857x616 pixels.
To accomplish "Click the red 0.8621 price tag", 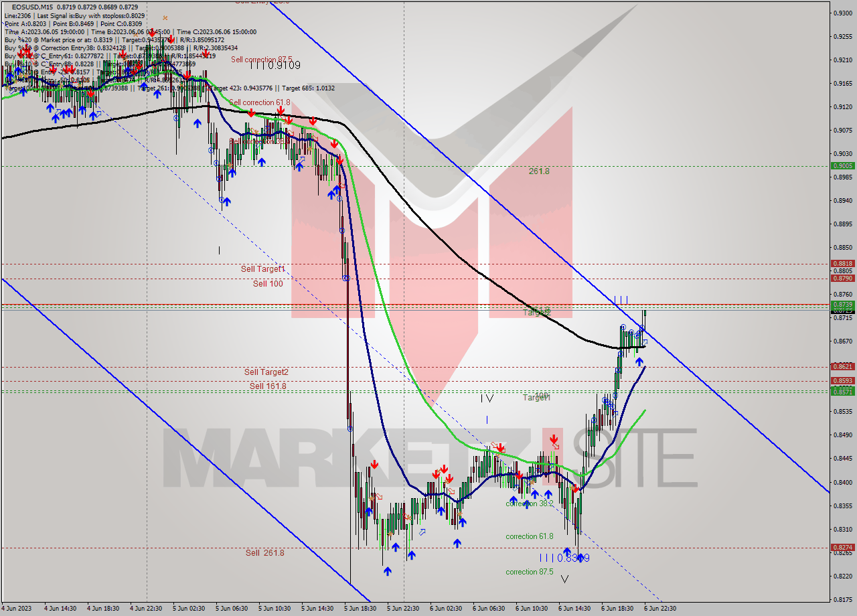I will (842, 366).
